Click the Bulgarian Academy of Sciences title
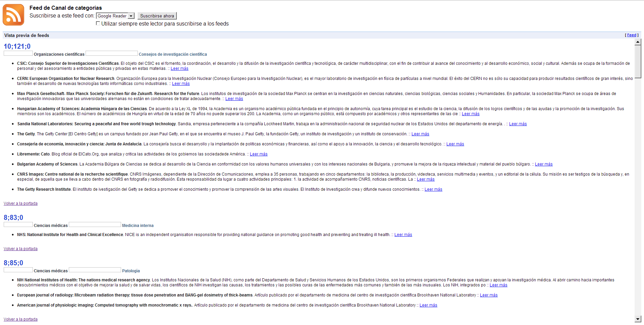Screen dimensions: 644x325 (47, 164)
